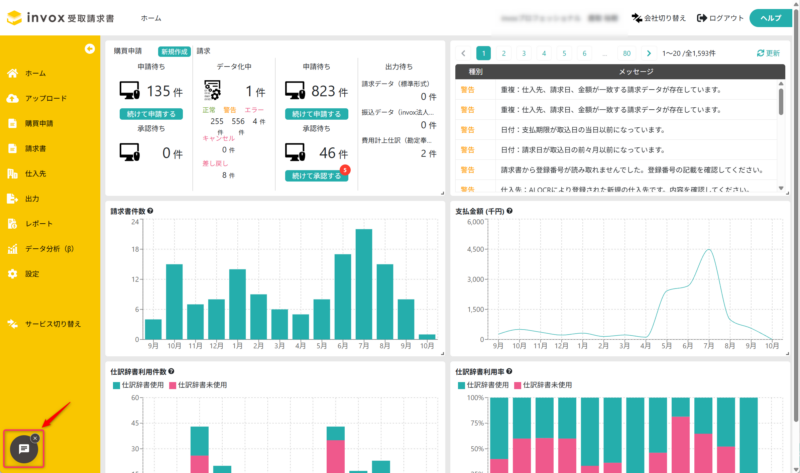Screen dimensions: 800x473
Task: Toggle 仕訳辞書使用 legend in 利用件数 chart
Action: [138, 385]
